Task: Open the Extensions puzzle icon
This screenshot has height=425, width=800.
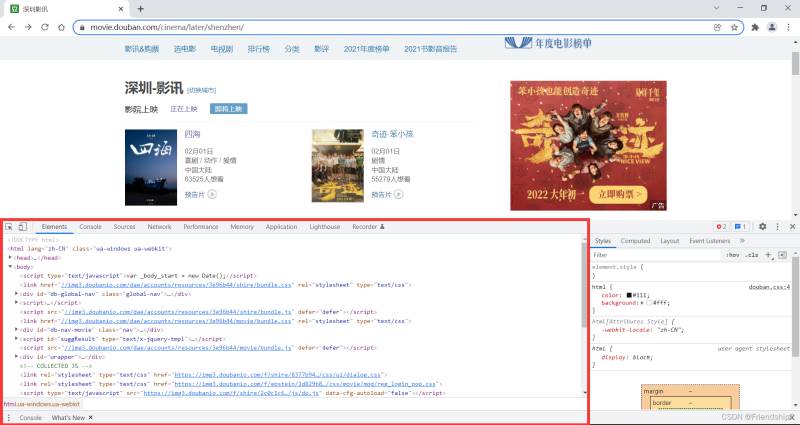Action: pyautogui.click(x=755, y=28)
